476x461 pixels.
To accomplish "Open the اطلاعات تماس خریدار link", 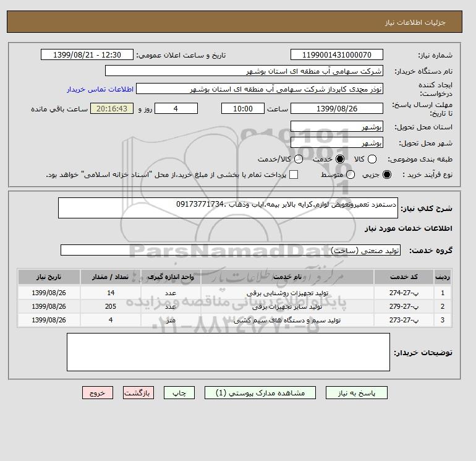I will [100, 89].
